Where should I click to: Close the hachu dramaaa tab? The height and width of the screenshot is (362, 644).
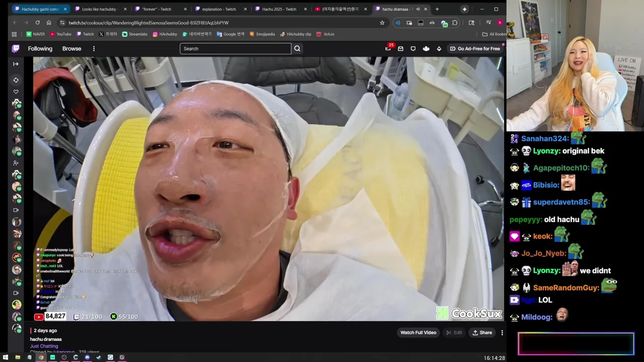(x=426, y=9)
